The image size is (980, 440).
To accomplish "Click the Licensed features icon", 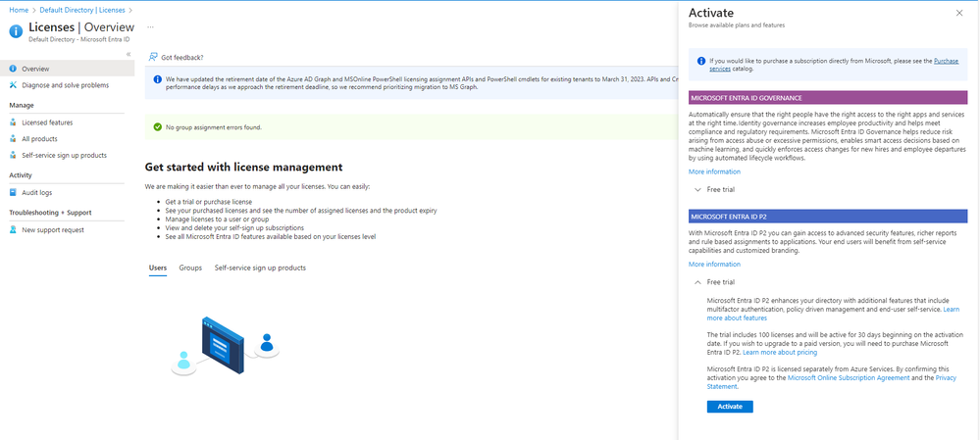I will pyautogui.click(x=13, y=122).
